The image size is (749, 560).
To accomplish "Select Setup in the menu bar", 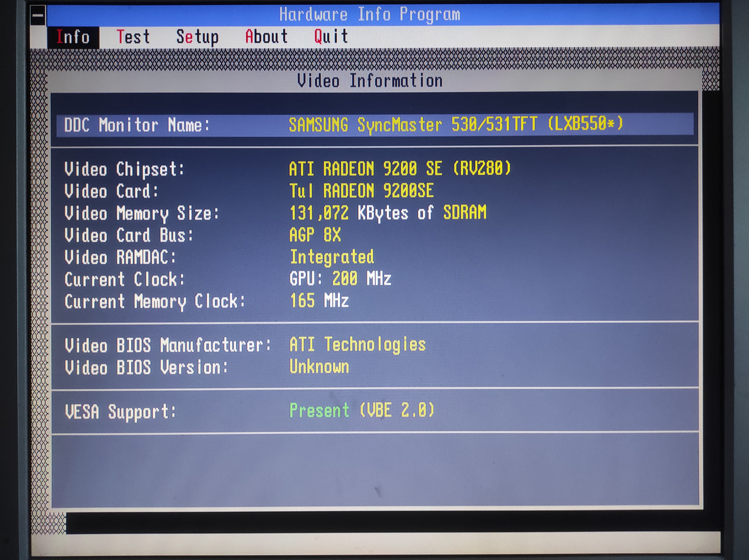I will click(197, 37).
